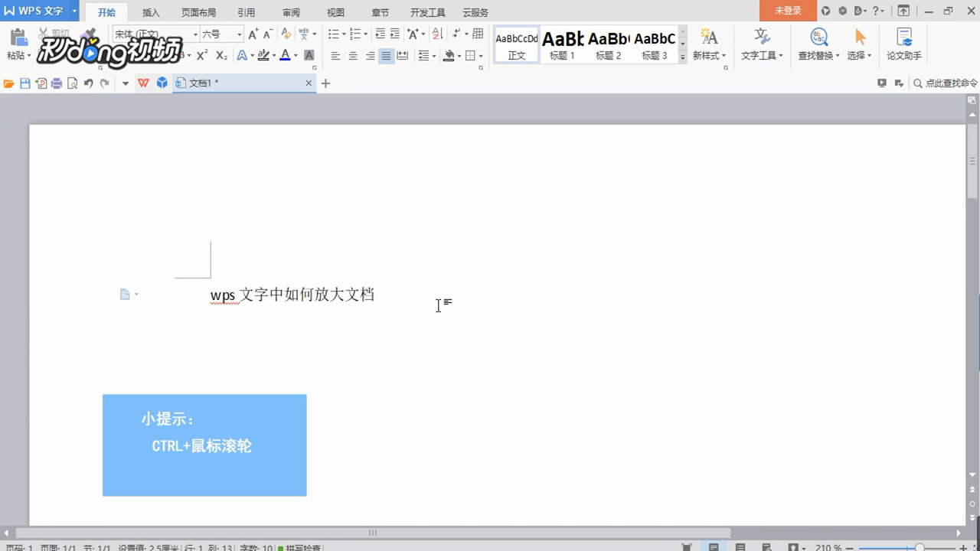The image size is (980, 551).
Task: Click the Print Preview icon
Action: point(71,83)
